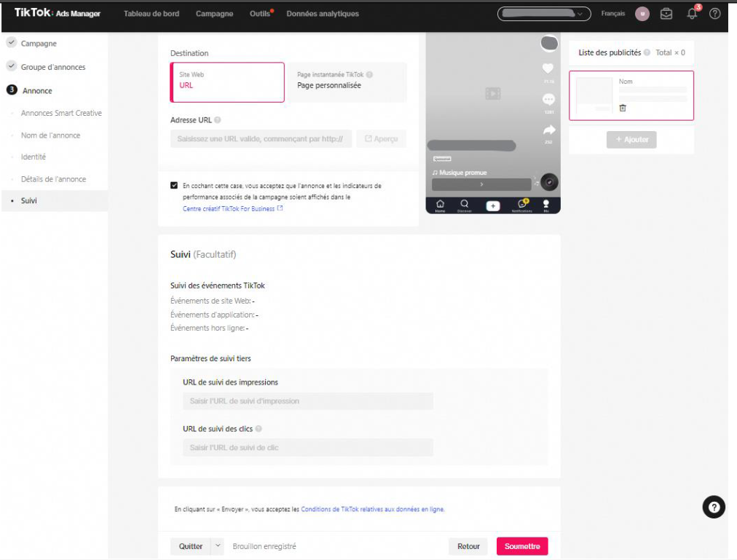Viewport: 737px width, 560px height.
Task: Click the notifications bell icon
Action: pyautogui.click(x=691, y=14)
